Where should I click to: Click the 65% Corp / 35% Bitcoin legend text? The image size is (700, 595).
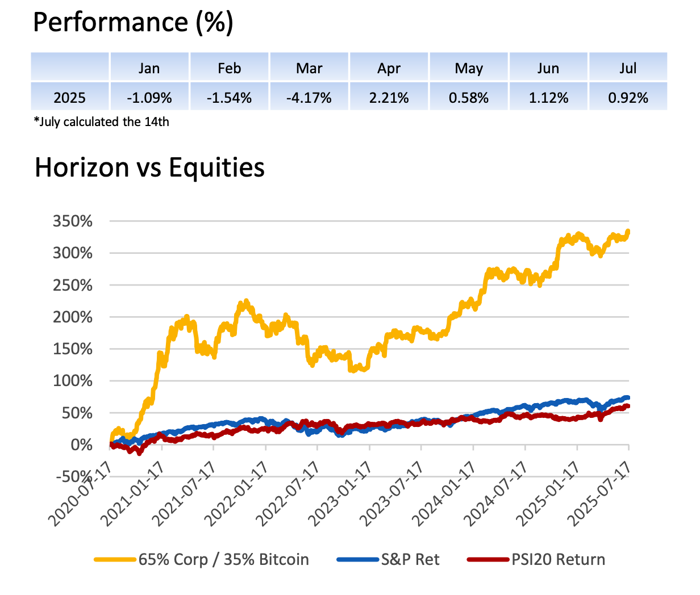coord(224,560)
